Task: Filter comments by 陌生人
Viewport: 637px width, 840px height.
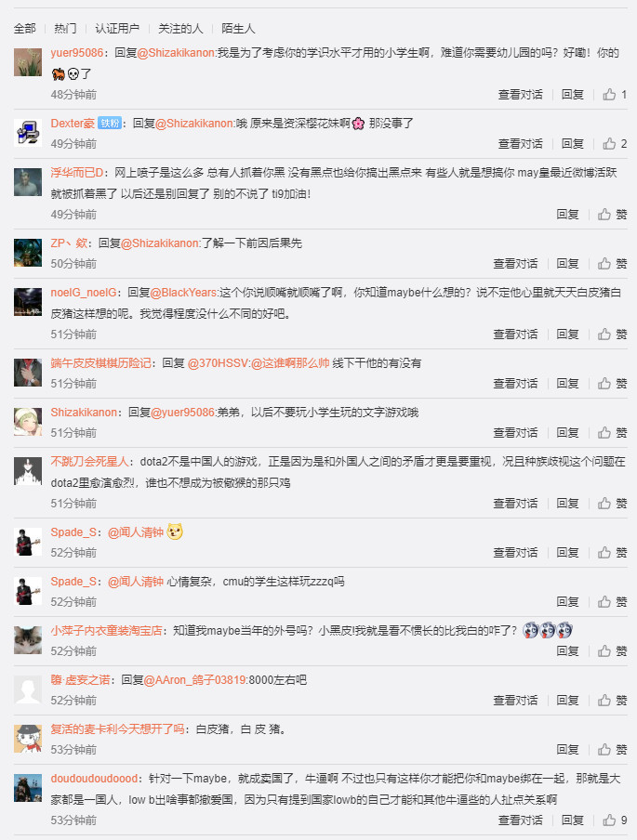Action: (x=238, y=29)
